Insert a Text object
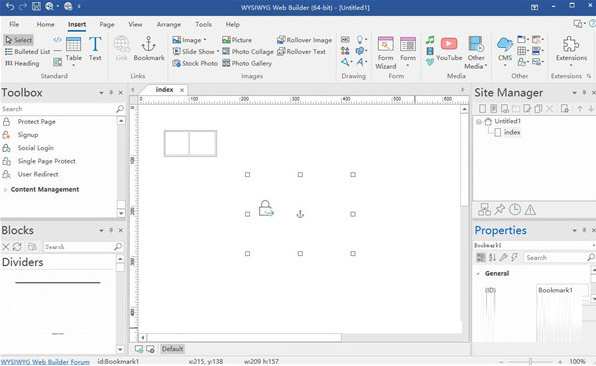Image resolution: width=596 pixels, height=366 pixels. click(95, 49)
